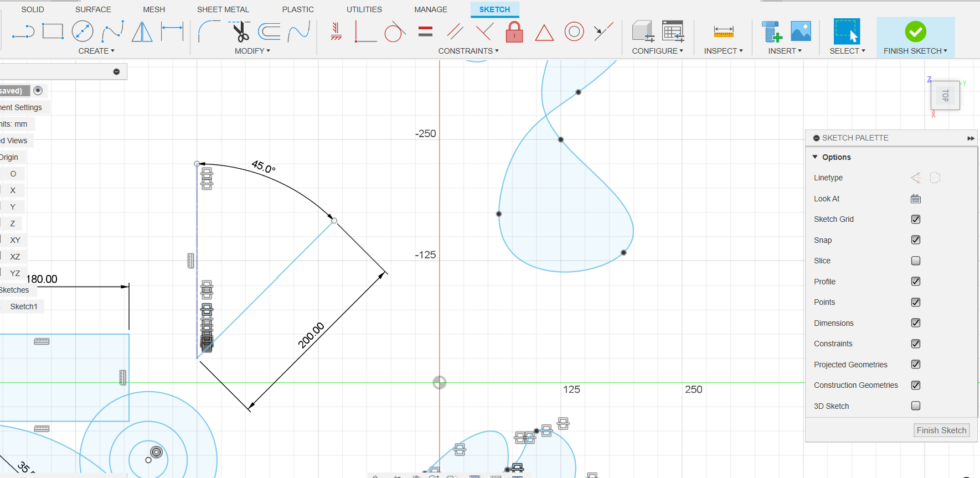Switch to the PLASTIC tab
This screenshot has width=980, height=478.
(298, 9)
